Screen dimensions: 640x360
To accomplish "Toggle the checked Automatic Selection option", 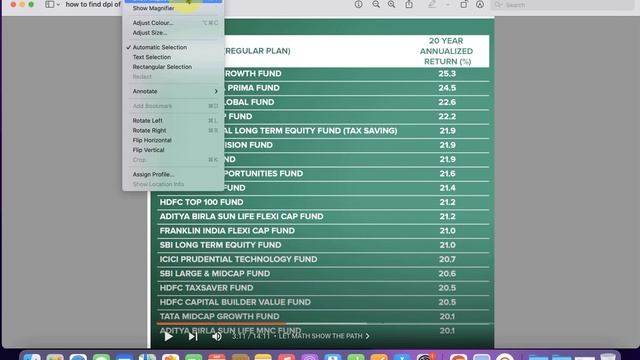I will pyautogui.click(x=173, y=47).
